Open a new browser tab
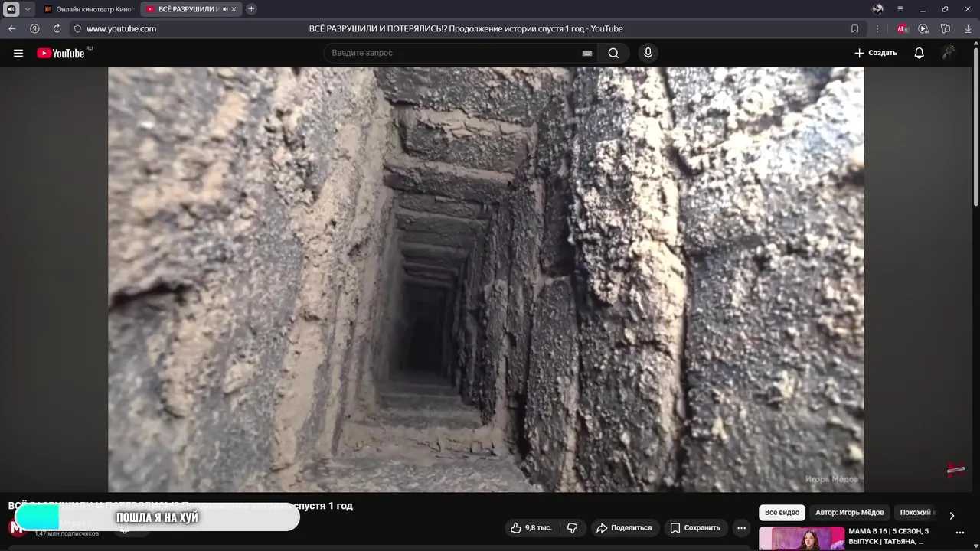Screen dimensions: 980x551 (x=251, y=9)
